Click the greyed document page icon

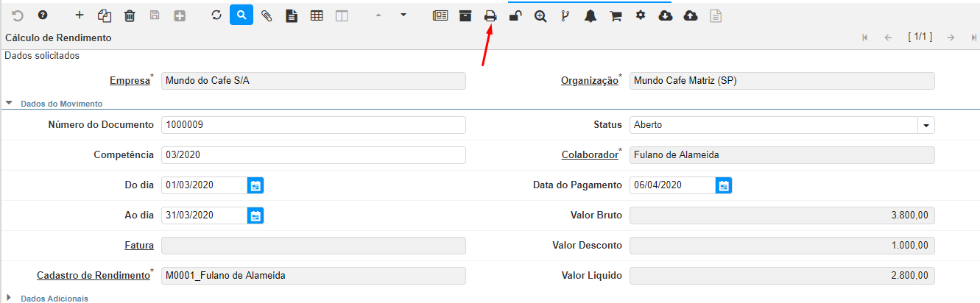coord(716,15)
